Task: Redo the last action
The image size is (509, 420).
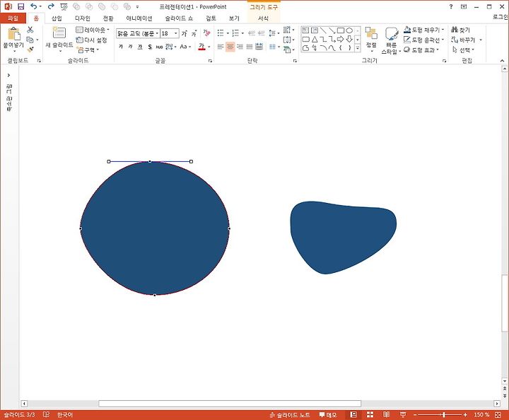Action: click(x=51, y=6)
